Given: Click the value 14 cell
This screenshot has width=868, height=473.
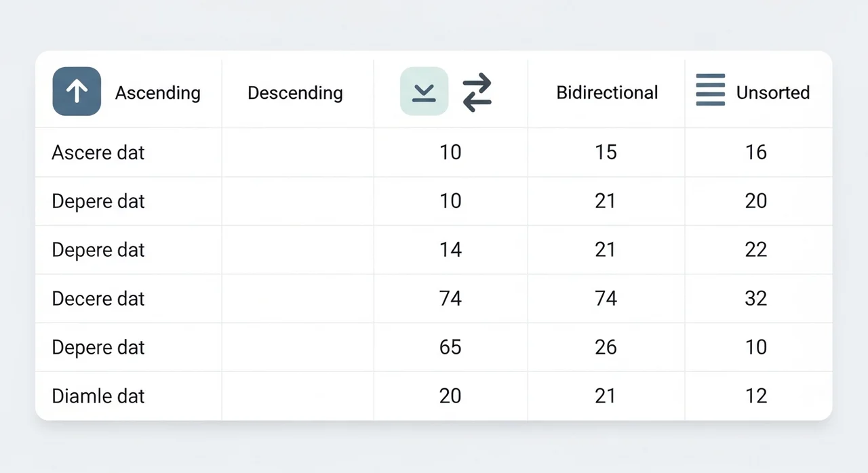Looking at the screenshot, I should 450,250.
